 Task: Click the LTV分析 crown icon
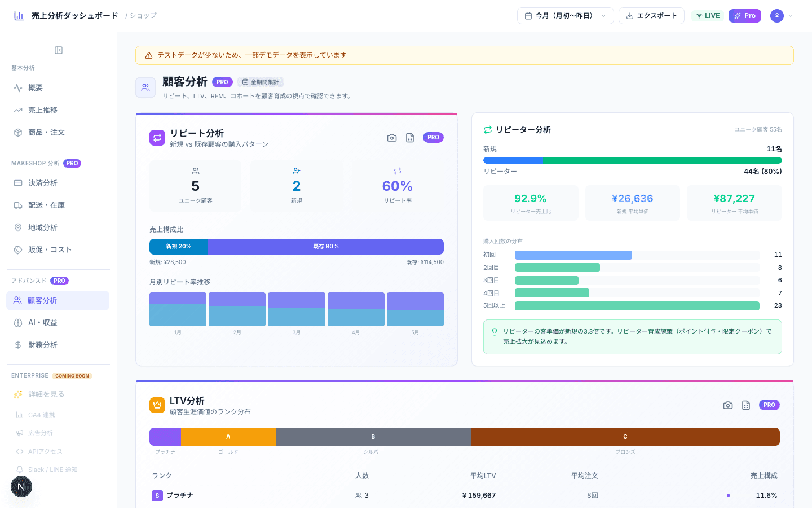click(x=157, y=405)
